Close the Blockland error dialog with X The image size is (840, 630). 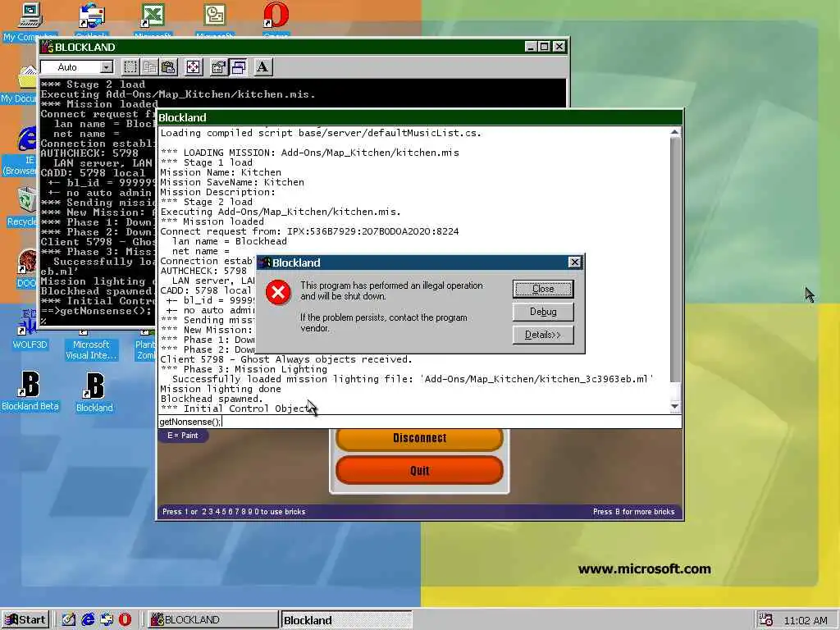(574, 262)
